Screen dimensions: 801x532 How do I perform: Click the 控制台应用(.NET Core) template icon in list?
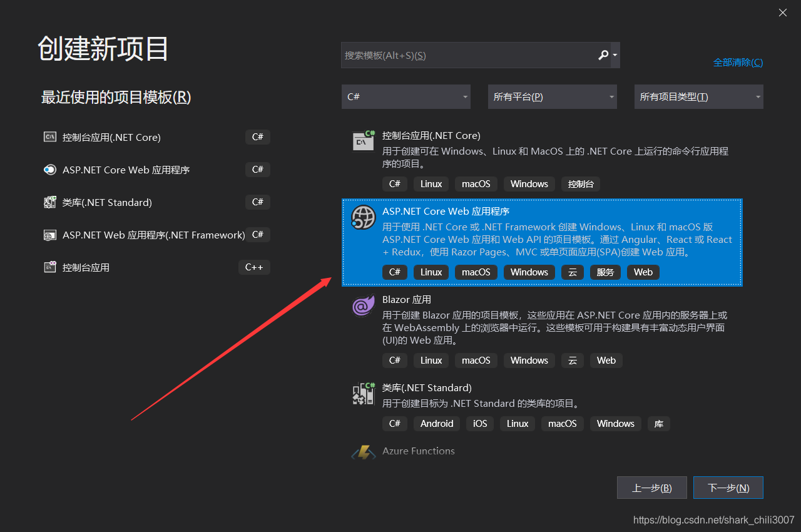(364, 141)
